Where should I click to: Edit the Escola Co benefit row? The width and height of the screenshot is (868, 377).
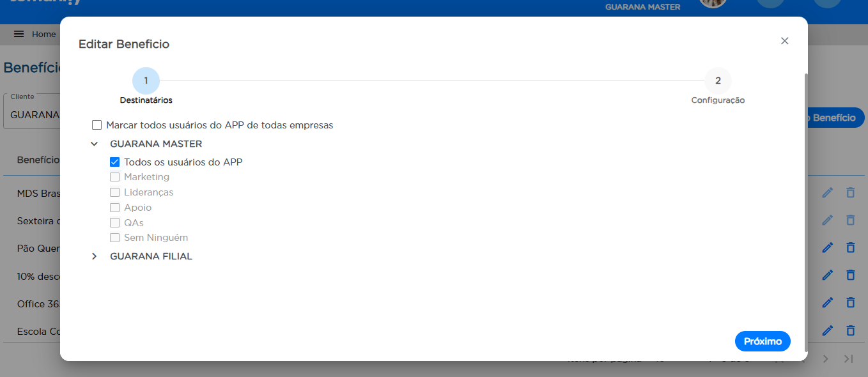[x=827, y=330]
